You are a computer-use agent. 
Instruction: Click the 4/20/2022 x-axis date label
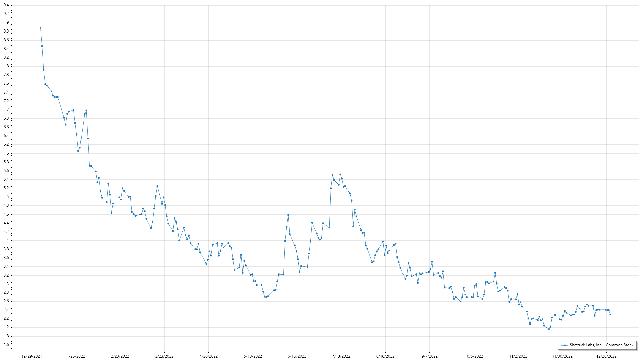coord(209,356)
